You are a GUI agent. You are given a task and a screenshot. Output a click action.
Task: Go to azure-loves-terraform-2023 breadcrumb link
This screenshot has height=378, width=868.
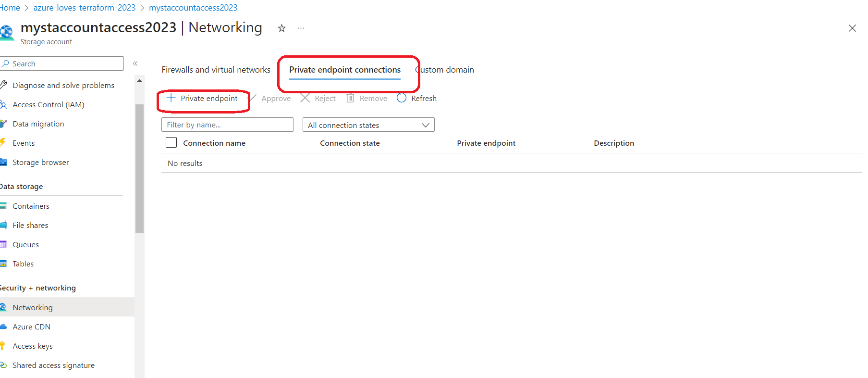85,8
